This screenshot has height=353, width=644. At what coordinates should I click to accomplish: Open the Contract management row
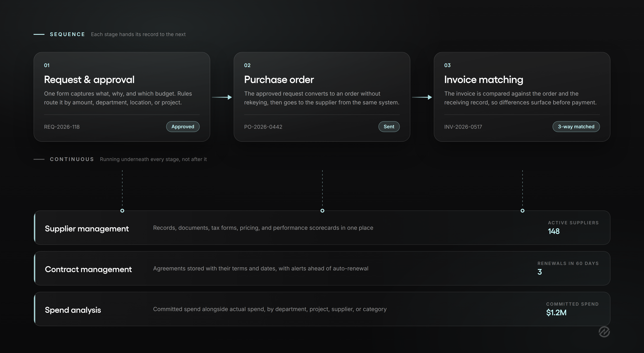(322, 268)
